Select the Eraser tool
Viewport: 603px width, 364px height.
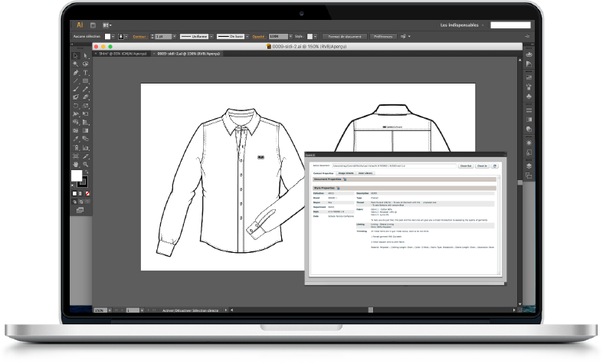(x=85, y=97)
